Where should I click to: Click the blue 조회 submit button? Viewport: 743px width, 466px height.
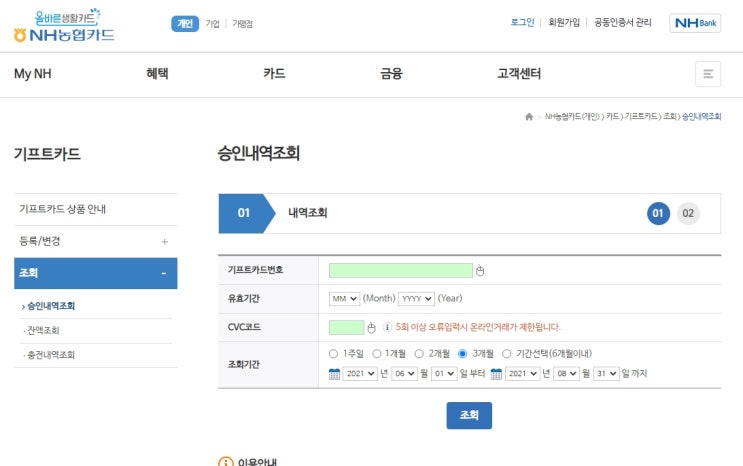(x=469, y=415)
